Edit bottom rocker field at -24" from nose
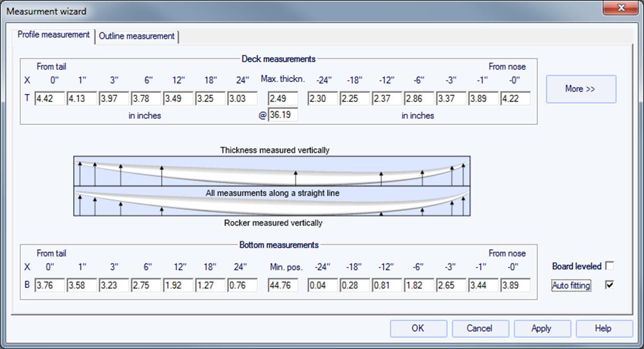This screenshot has width=644, height=349. pyautogui.click(x=323, y=285)
